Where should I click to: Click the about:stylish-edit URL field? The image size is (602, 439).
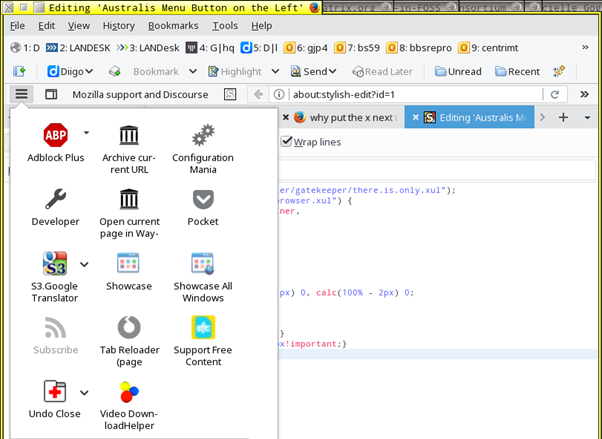pyautogui.click(x=410, y=95)
